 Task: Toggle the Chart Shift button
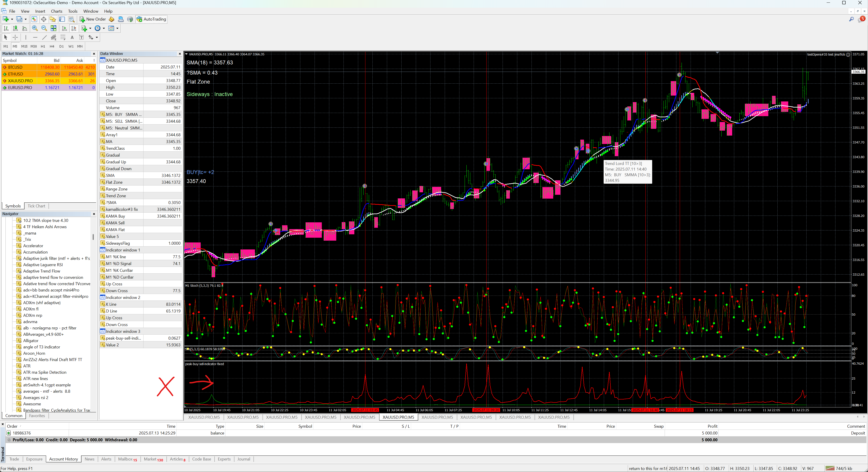point(74,28)
